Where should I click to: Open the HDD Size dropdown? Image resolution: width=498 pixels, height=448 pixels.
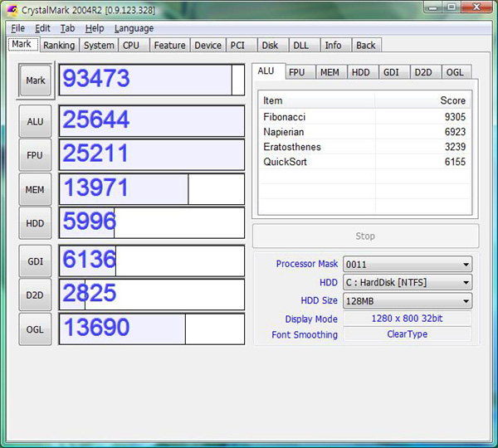tap(408, 300)
